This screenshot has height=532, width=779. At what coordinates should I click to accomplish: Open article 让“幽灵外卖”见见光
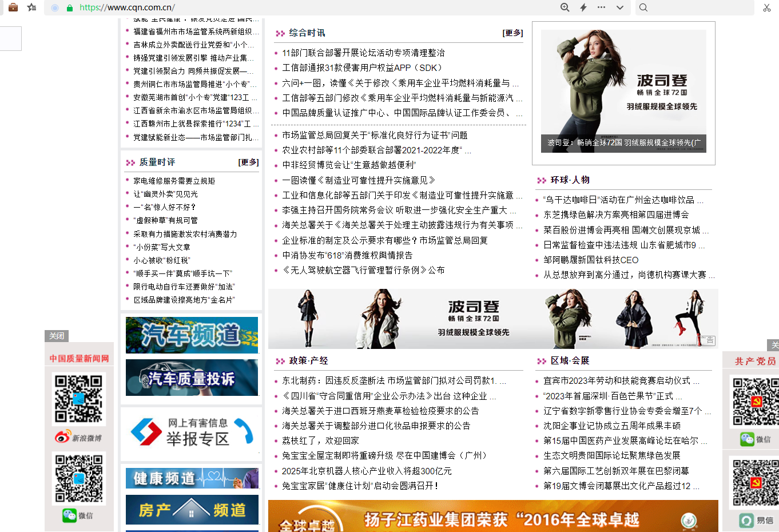tap(165, 194)
